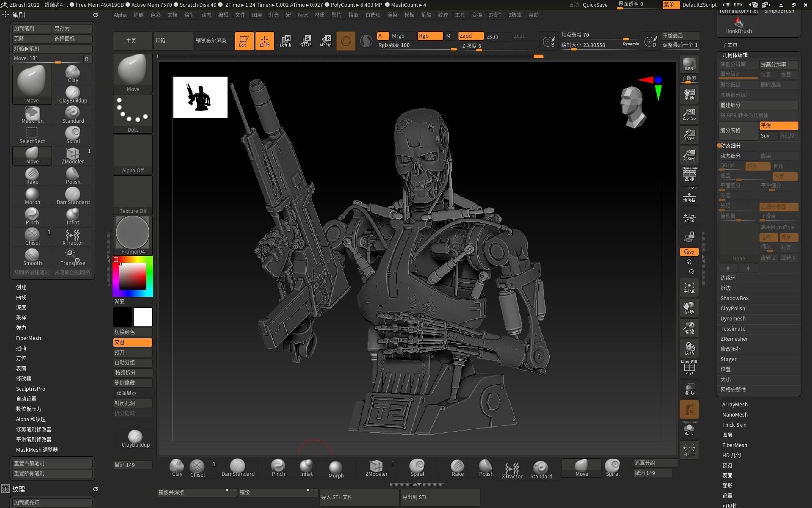This screenshot has width=812, height=508.
Task: Open the Z脚本 script menu
Action: pos(515,15)
